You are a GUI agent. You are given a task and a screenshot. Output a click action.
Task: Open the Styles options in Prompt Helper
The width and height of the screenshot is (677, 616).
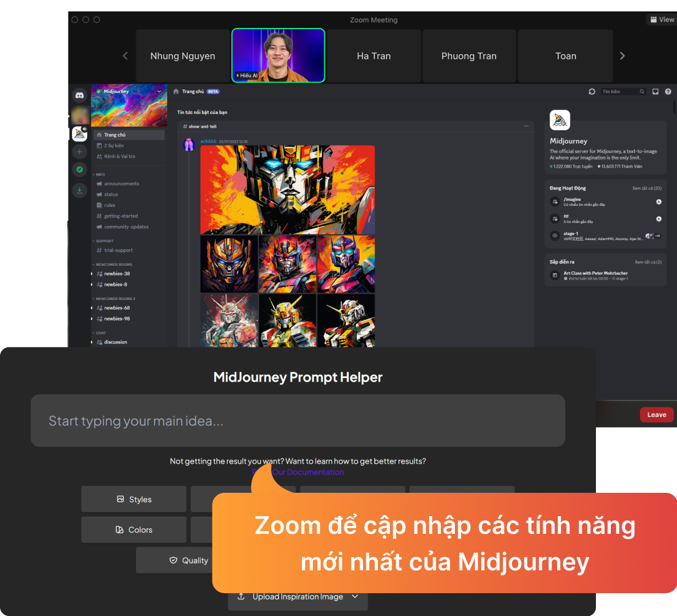(134, 499)
